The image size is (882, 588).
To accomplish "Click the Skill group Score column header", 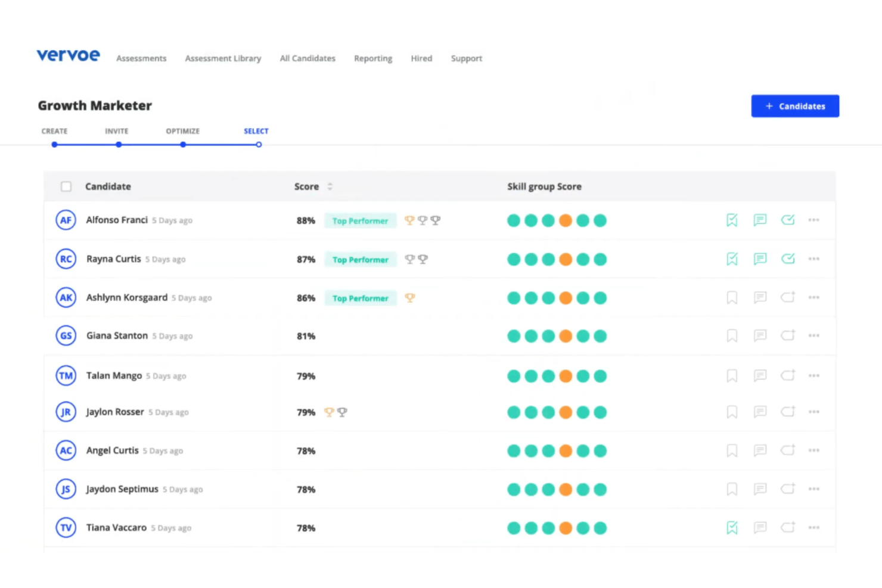I will click(544, 186).
